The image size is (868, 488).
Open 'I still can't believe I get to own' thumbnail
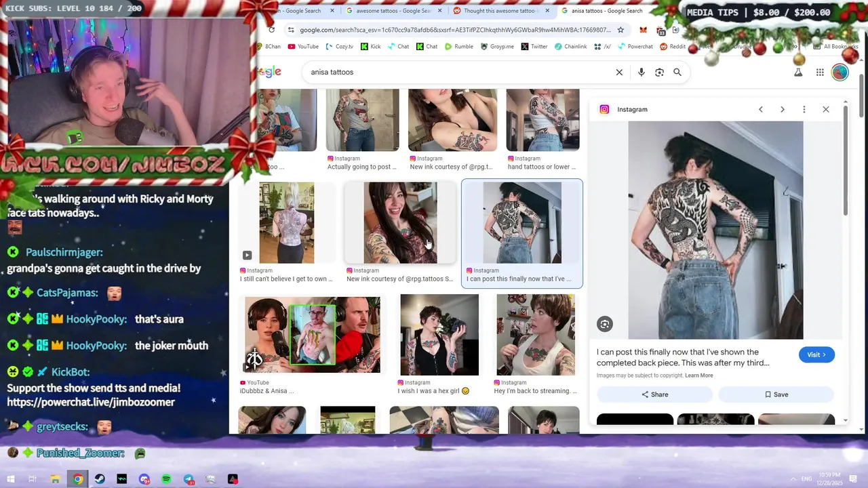click(286, 222)
